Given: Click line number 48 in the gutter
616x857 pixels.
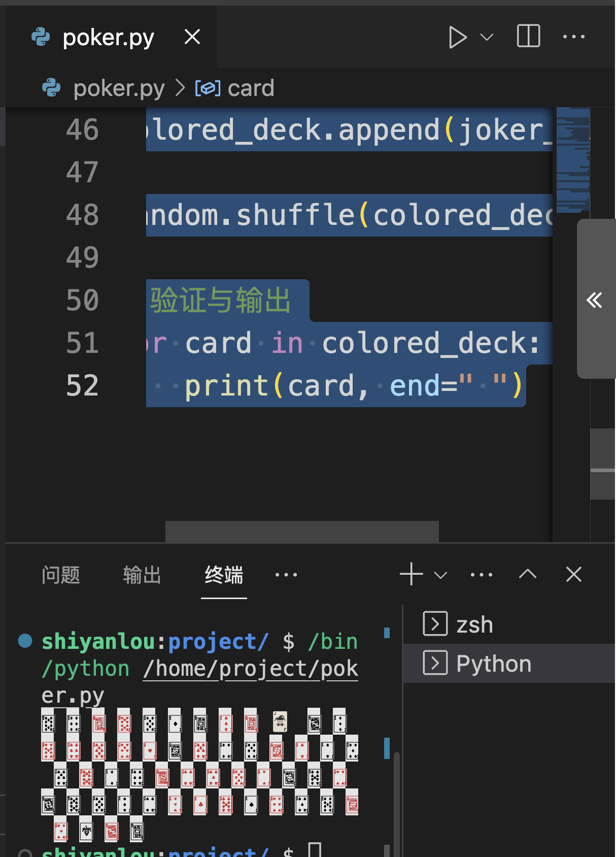Looking at the screenshot, I should coord(82,215).
